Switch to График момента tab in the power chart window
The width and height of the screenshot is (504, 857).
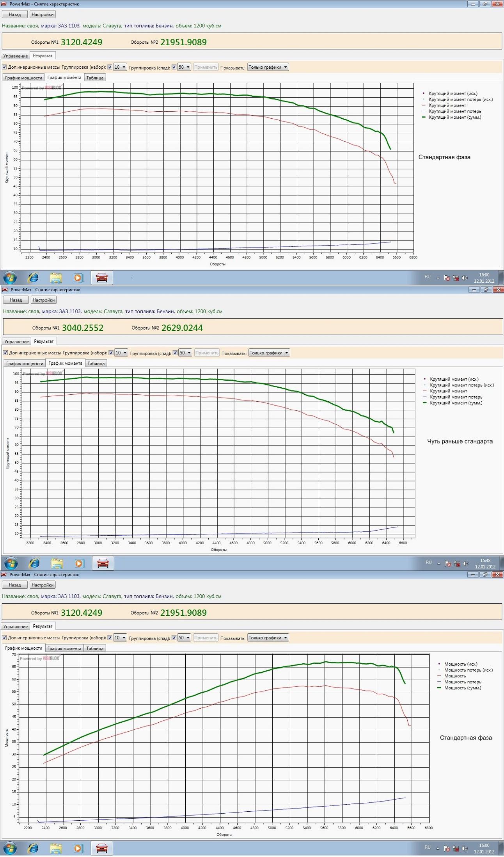click(64, 648)
